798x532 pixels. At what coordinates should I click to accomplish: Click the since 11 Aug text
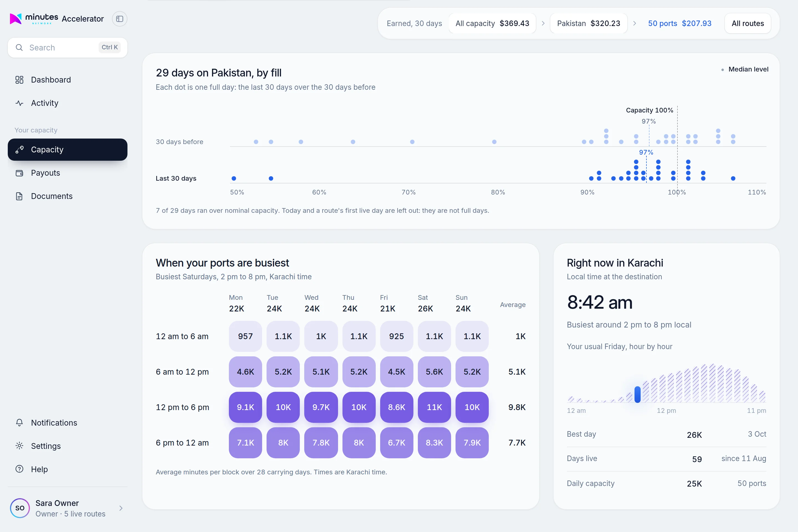pyautogui.click(x=744, y=459)
